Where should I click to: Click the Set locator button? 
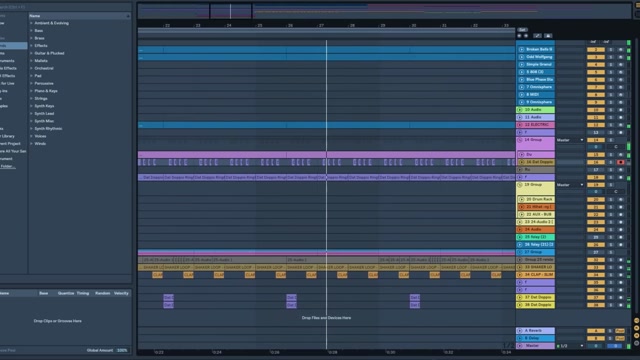point(522,30)
